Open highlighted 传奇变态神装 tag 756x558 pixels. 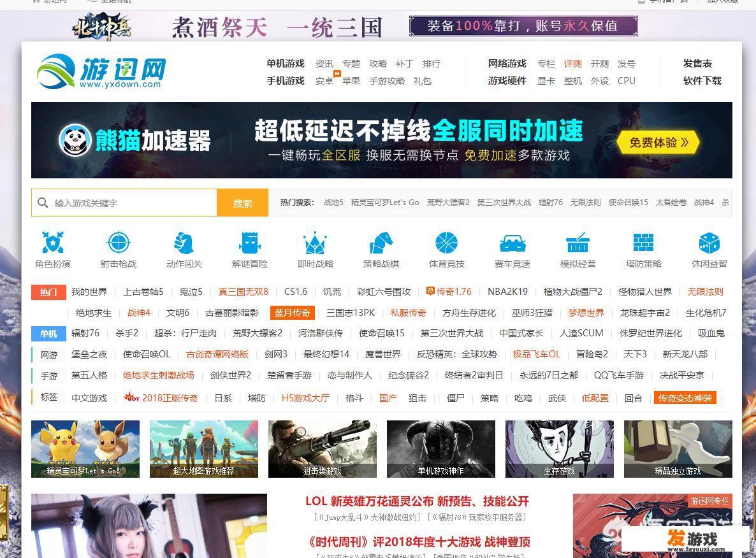tap(685, 398)
